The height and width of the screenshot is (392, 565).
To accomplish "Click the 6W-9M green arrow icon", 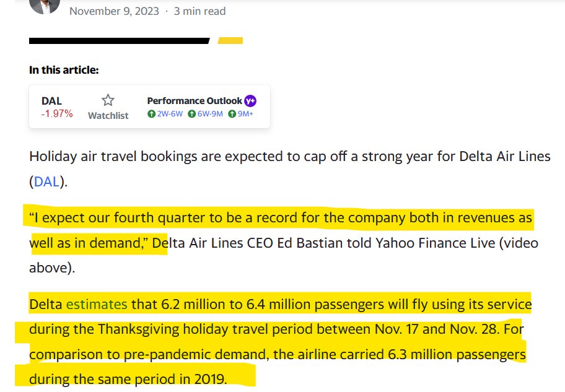I will 192,114.
